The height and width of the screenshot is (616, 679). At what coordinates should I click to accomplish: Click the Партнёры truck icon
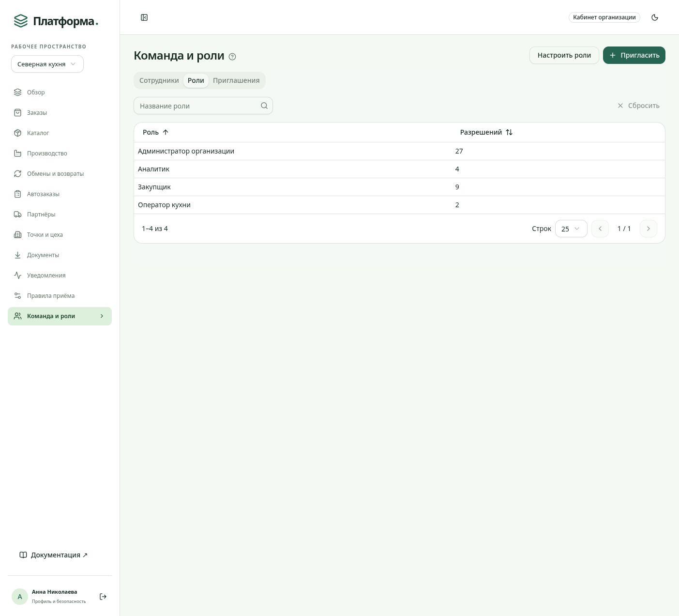coord(18,214)
